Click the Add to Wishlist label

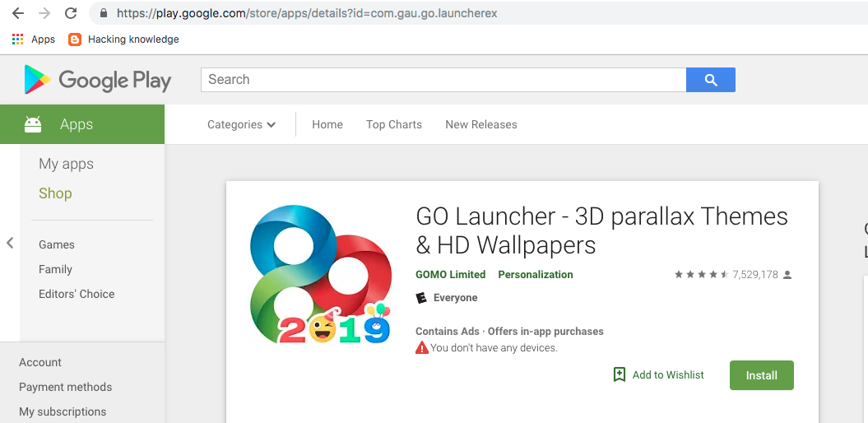668,374
